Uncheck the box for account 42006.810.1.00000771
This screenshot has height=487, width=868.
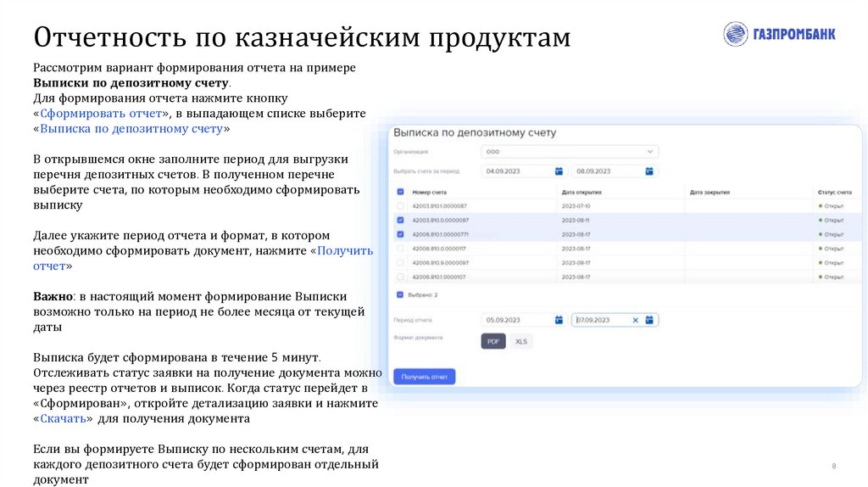[400, 234]
